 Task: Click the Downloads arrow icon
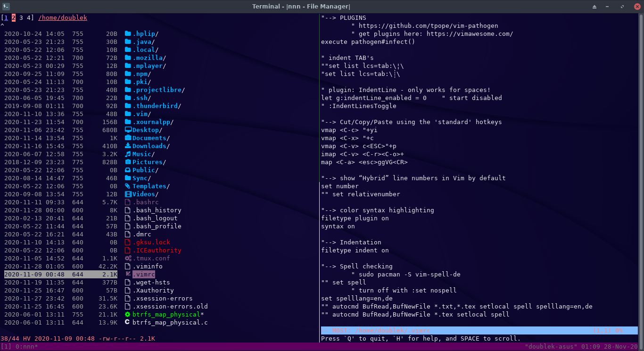pos(128,146)
